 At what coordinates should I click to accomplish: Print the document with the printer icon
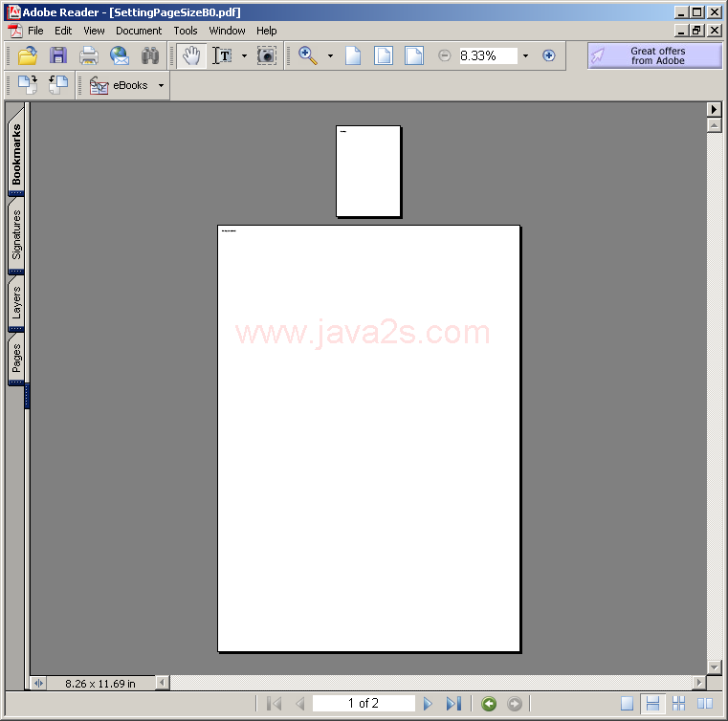click(89, 55)
